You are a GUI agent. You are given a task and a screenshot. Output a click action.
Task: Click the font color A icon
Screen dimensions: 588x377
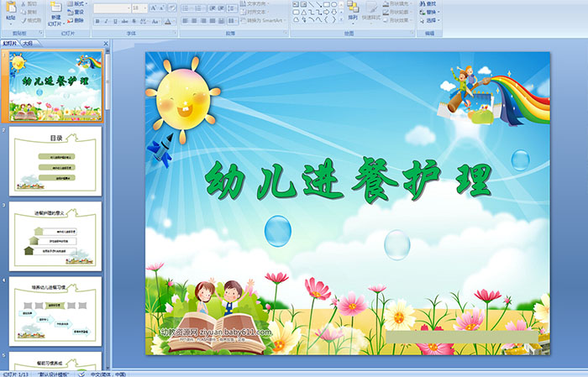pyautogui.click(x=168, y=21)
